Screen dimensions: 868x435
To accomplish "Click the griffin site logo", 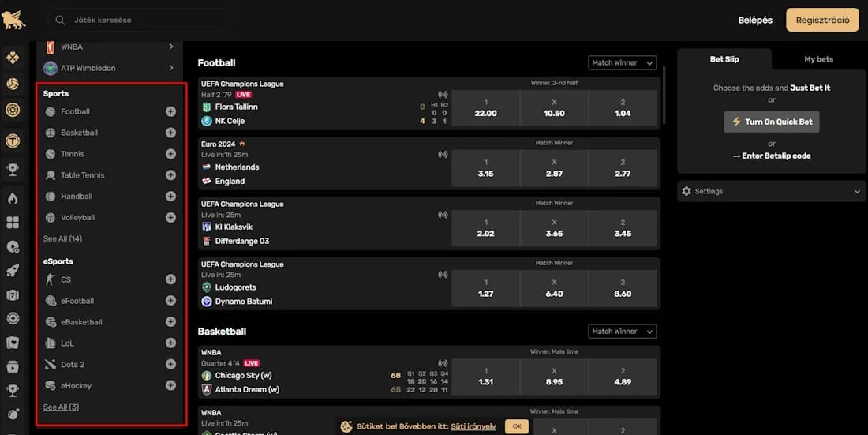I will point(13,20).
